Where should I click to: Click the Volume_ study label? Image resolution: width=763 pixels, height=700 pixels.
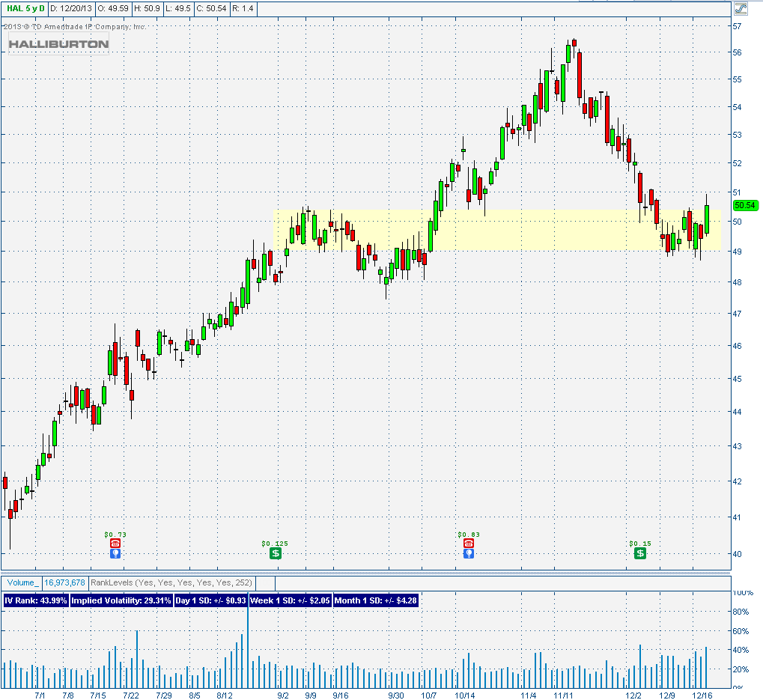point(21,582)
